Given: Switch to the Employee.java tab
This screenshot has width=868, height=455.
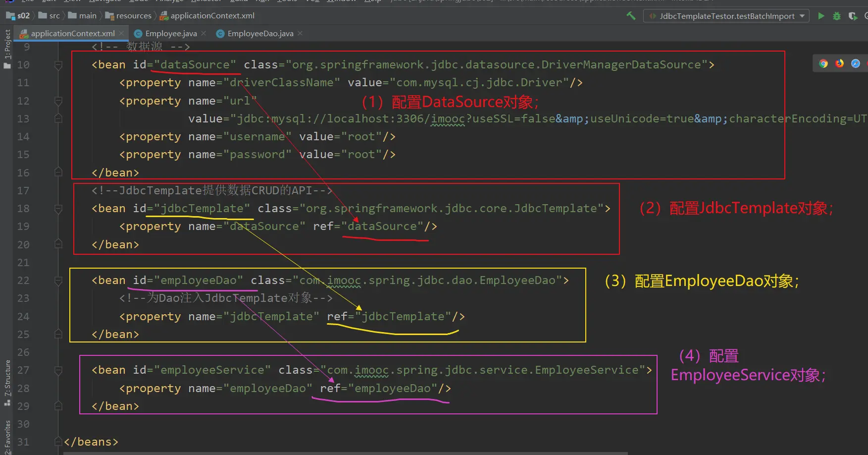Looking at the screenshot, I should coord(170,34).
